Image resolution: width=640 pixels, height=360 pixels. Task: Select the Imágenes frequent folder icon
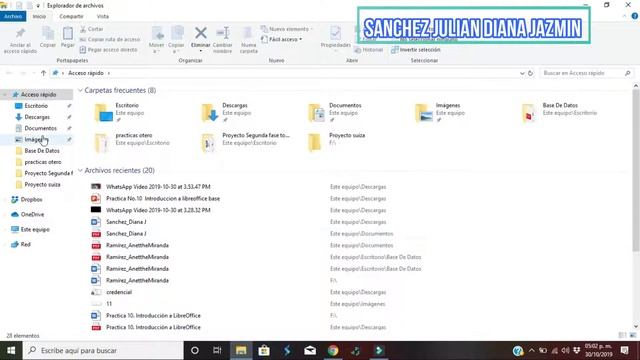[x=424, y=113]
